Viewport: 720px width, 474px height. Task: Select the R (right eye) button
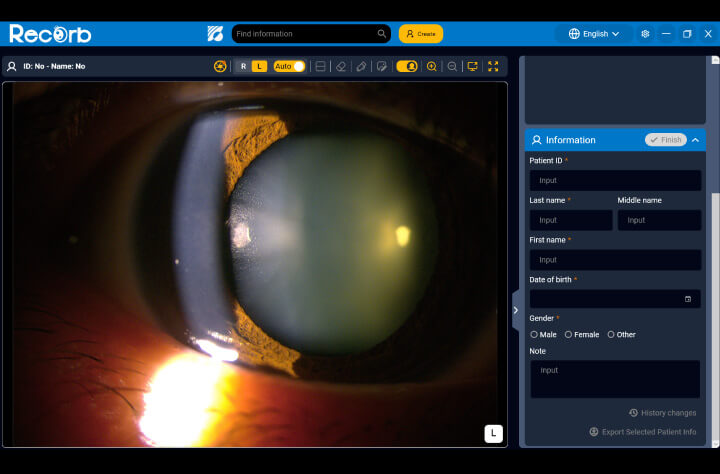click(x=243, y=66)
